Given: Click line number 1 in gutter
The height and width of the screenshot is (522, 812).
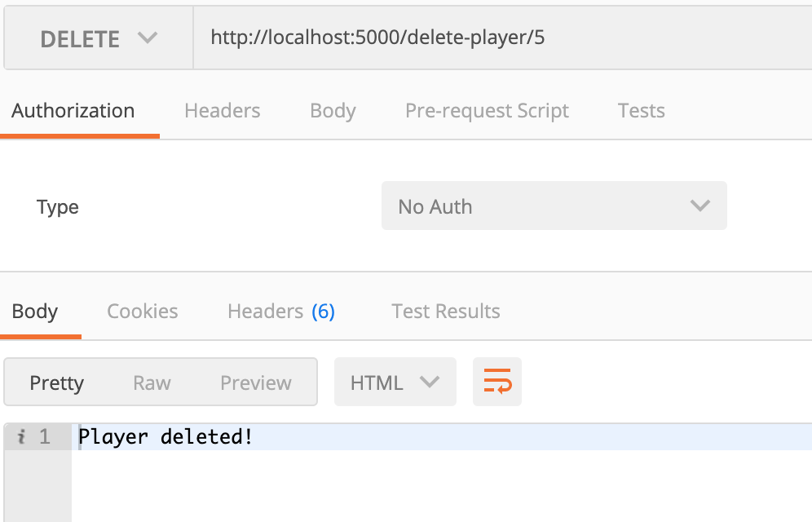Looking at the screenshot, I should tap(44, 437).
